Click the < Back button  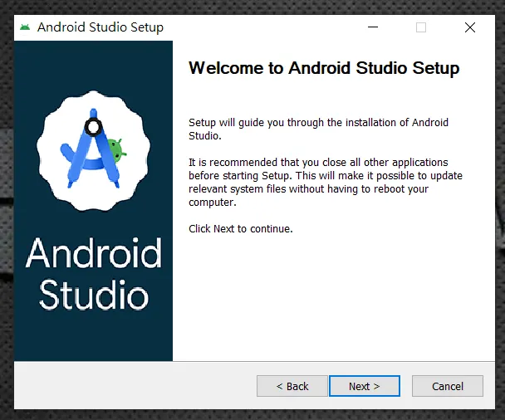(292, 386)
